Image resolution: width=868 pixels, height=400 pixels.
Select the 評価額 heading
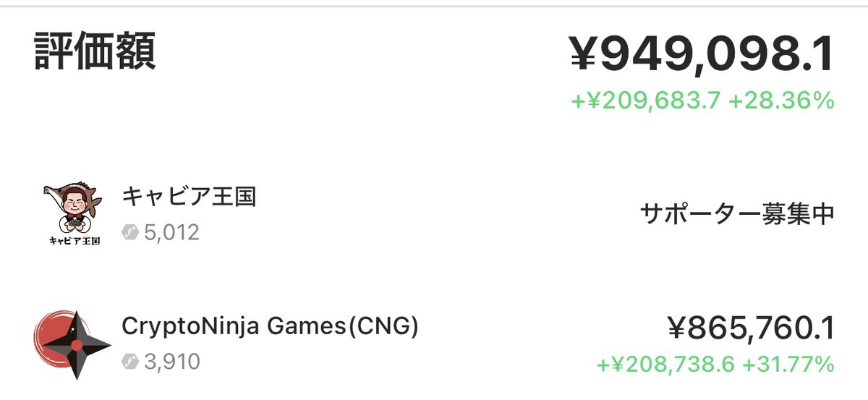coord(95,53)
